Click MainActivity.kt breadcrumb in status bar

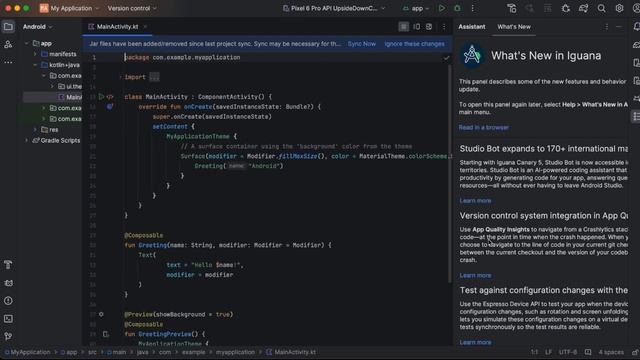[x=291, y=352]
